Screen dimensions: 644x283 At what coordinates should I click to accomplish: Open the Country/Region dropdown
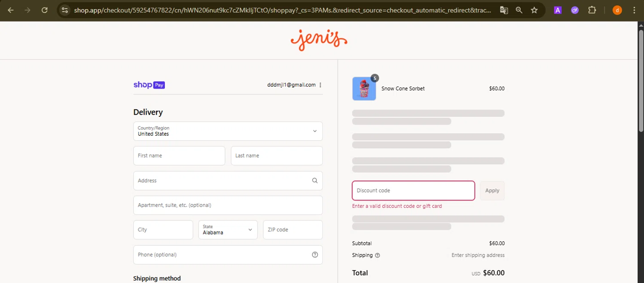coord(228,131)
